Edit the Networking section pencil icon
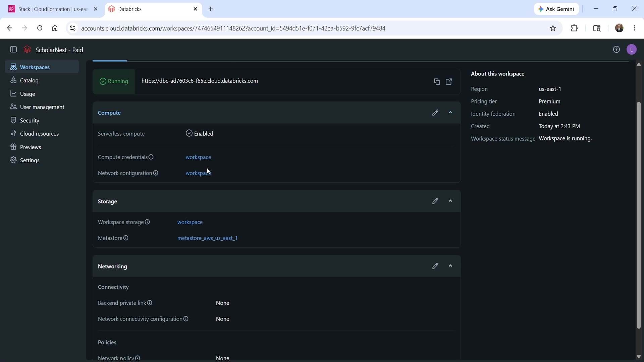The width and height of the screenshot is (644, 362). coord(435,266)
